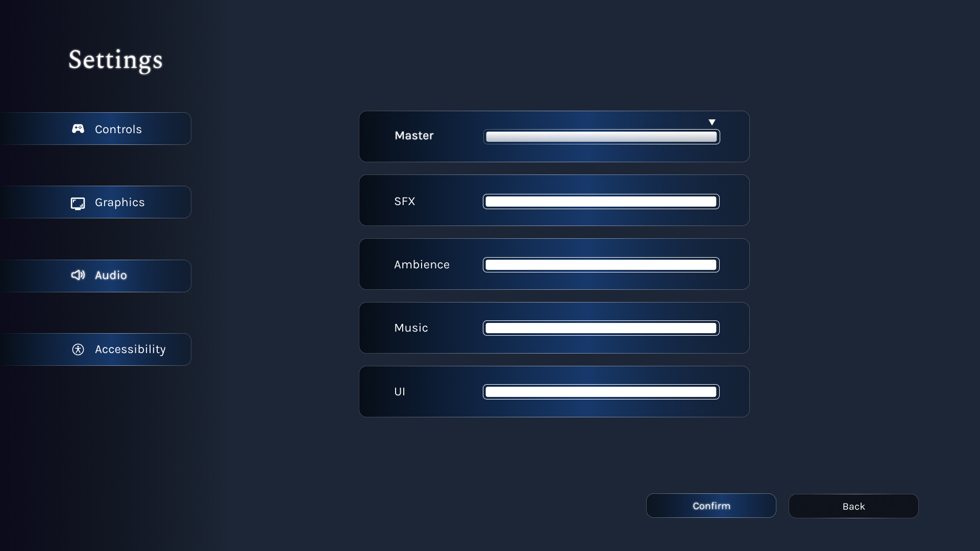
Task: Click the circle person icon in Accessibility
Action: tap(78, 348)
